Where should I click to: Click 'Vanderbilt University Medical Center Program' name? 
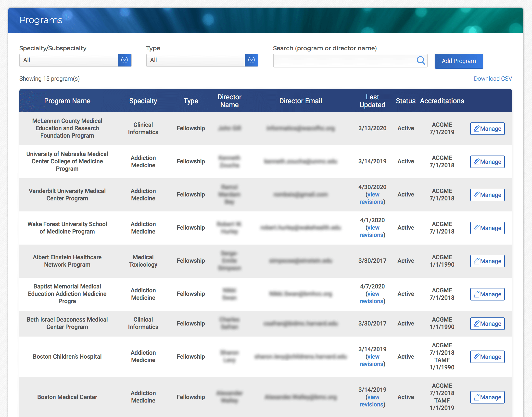click(67, 195)
